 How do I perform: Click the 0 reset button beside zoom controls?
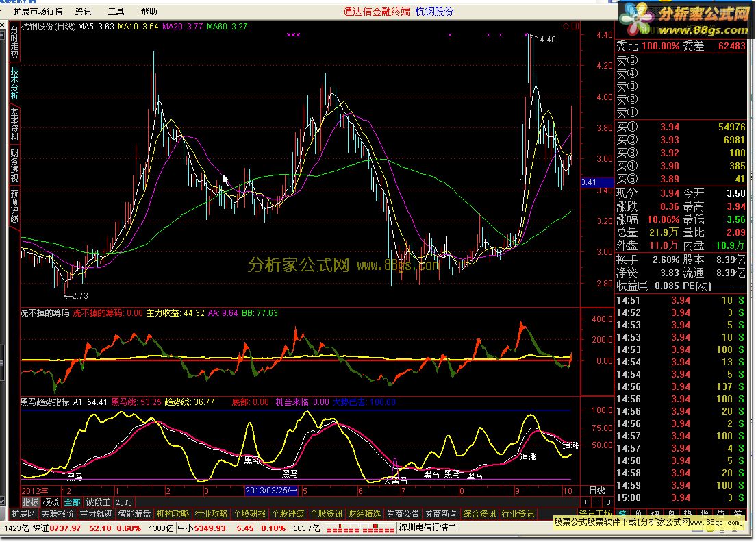point(608,502)
